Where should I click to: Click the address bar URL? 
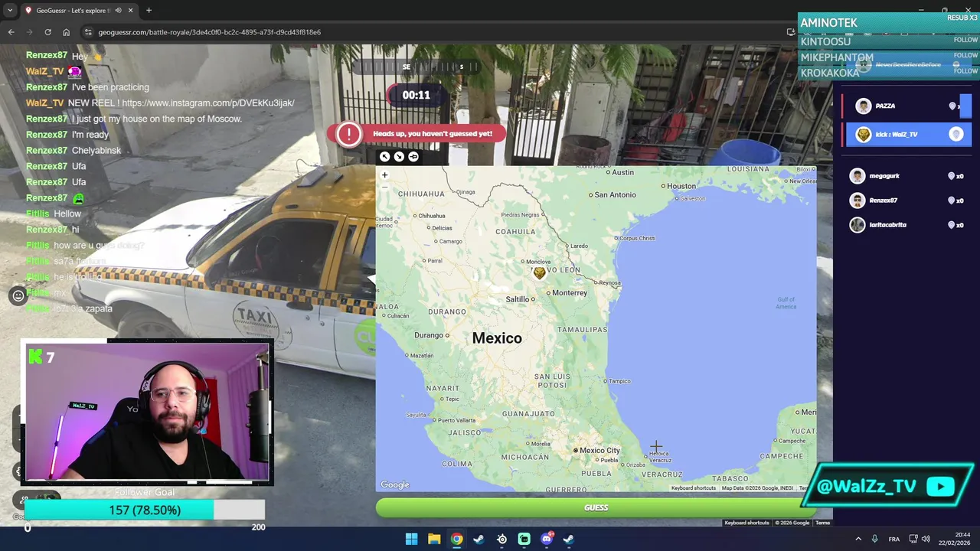pyautogui.click(x=209, y=32)
